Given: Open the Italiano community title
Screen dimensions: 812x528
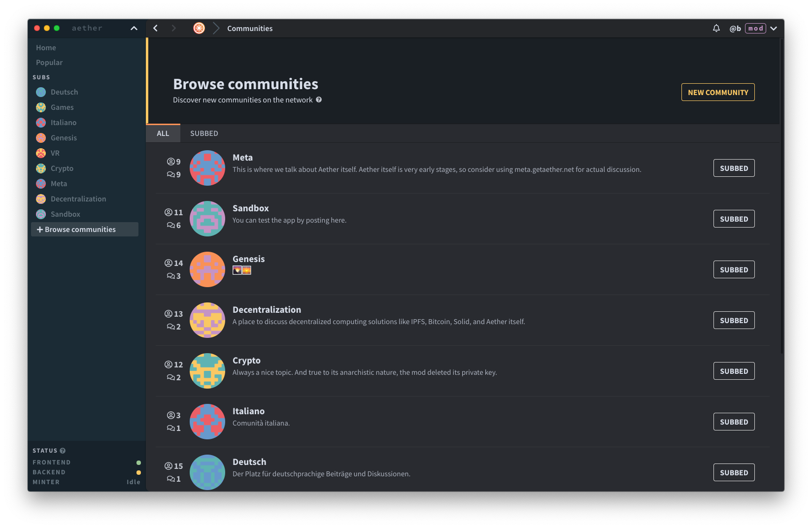Looking at the screenshot, I should point(248,411).
